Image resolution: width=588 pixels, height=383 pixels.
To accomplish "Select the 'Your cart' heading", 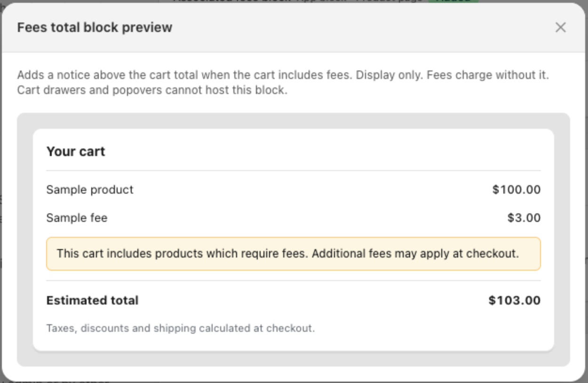I will [x=76, y=151].
